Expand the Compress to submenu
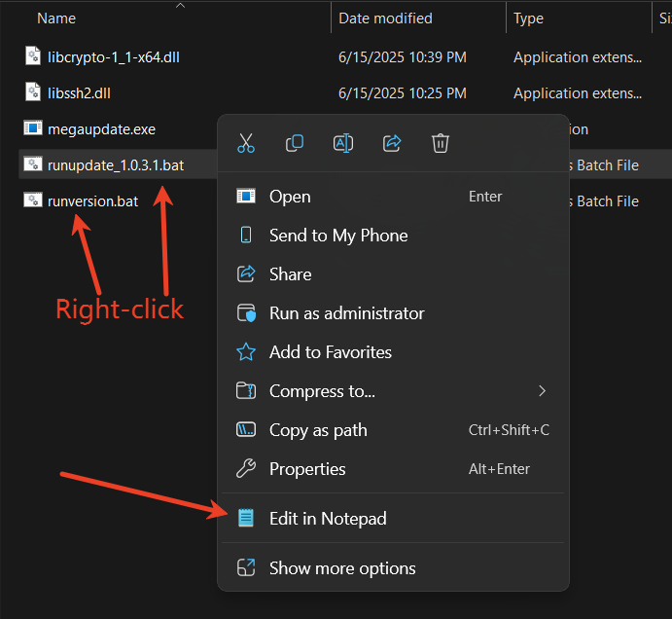 pos(393,391)
